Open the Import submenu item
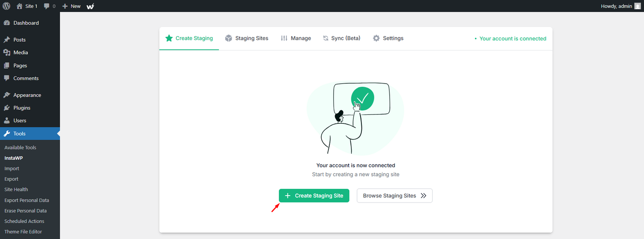Image resolution: width=644 pixels, height=239 pixels. click(12, 169)
